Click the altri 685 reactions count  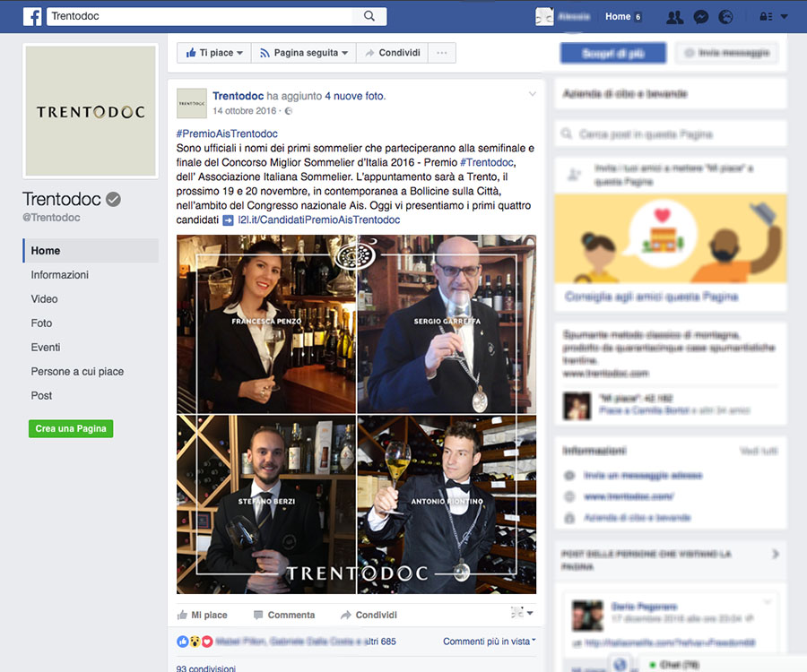pos(380,642)
